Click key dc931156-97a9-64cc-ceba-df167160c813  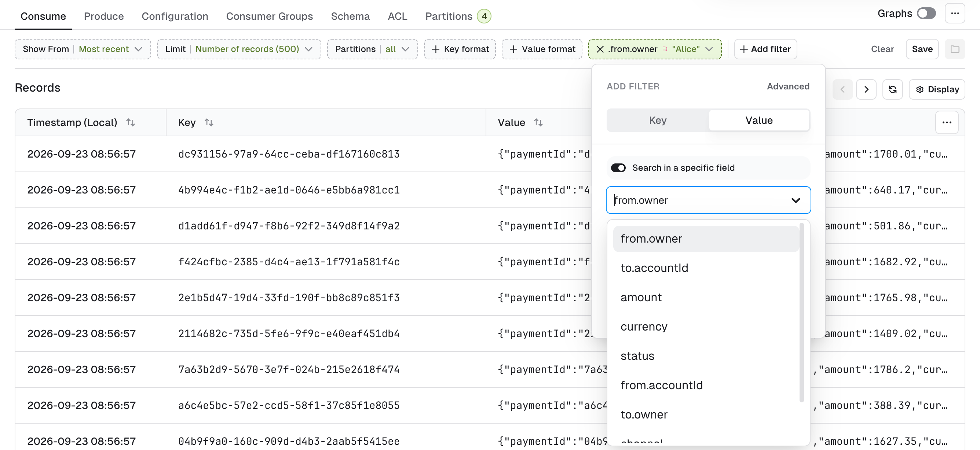[289, 154]
